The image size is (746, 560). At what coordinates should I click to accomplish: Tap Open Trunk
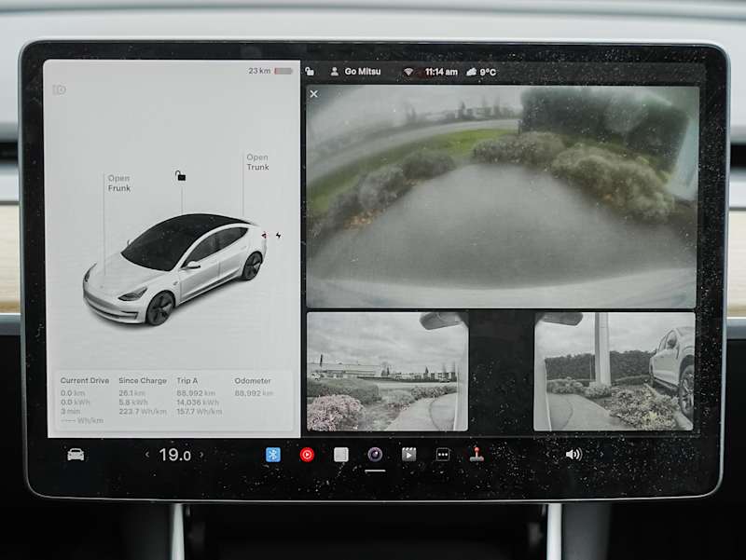(257, 162)
